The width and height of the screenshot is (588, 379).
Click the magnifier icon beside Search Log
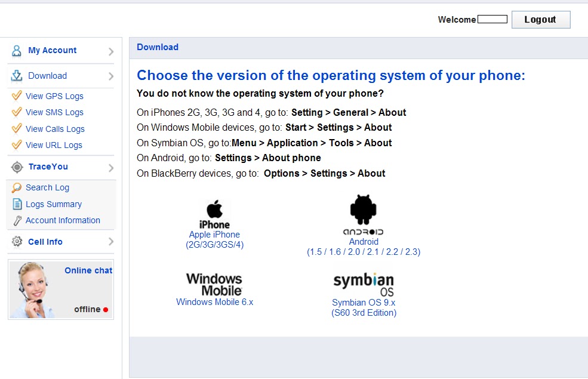[x=17, y=187]
